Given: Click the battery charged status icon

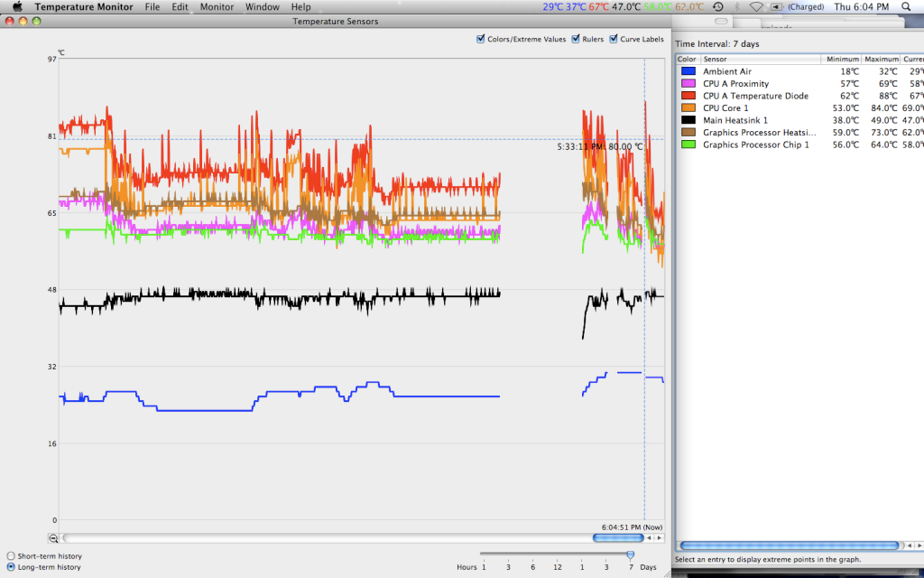Looking at the screenshot, I should point(777,6).
